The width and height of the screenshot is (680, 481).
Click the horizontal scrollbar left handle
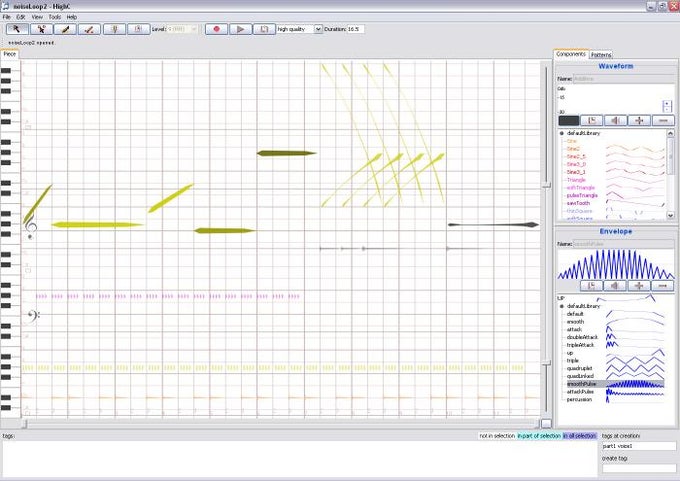click(x=25, y=424)
